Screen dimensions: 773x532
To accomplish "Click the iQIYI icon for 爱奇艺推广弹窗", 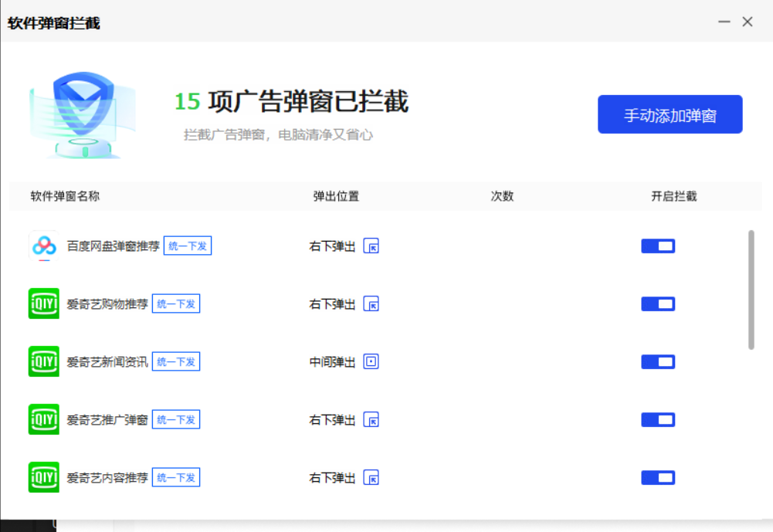I will pyautogui.click(x=44, y=419).
